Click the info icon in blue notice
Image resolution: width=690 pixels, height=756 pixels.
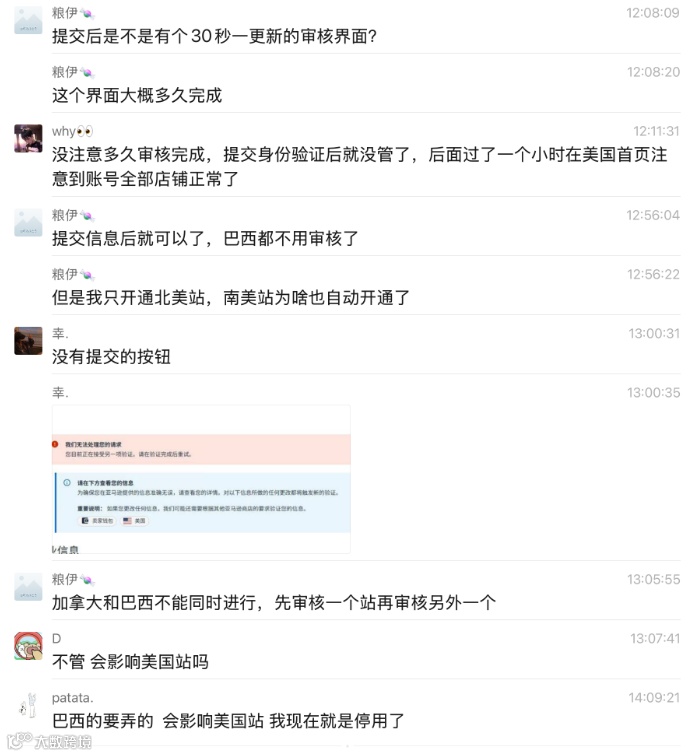[x=67, y=483]
